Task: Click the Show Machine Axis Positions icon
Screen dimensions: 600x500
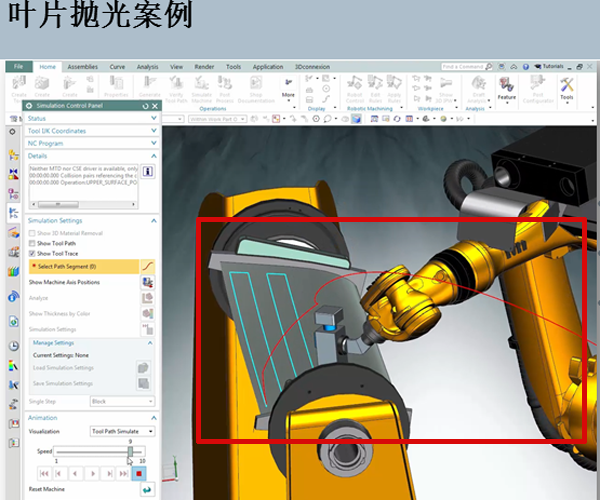Action: point(147,283)
